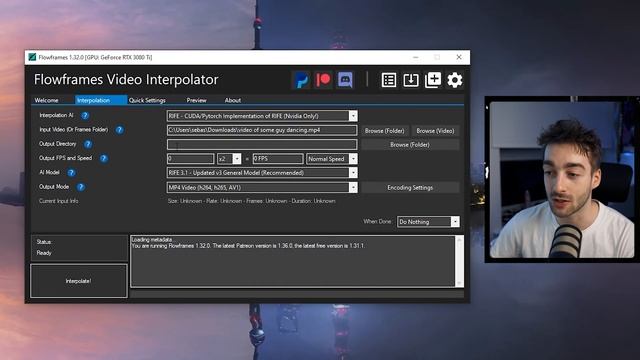
Task: Click the add-to-queue plus icon
Action: (x=433, y=80)
